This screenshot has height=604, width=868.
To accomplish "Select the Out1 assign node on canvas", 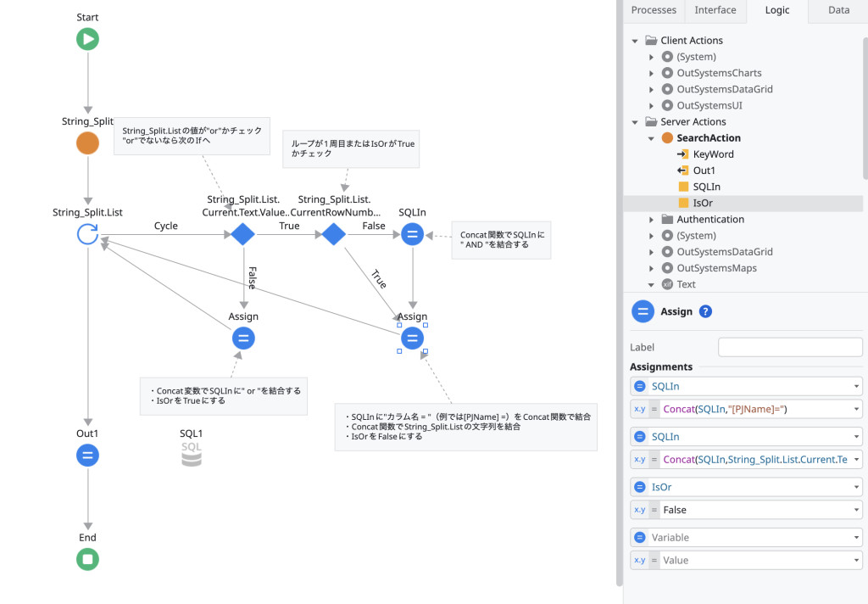I will pyautogui.click(x=87, y=456).
